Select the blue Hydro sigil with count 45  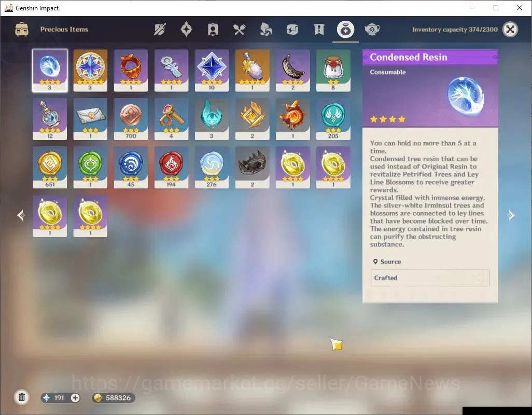(x=131, y=168)
